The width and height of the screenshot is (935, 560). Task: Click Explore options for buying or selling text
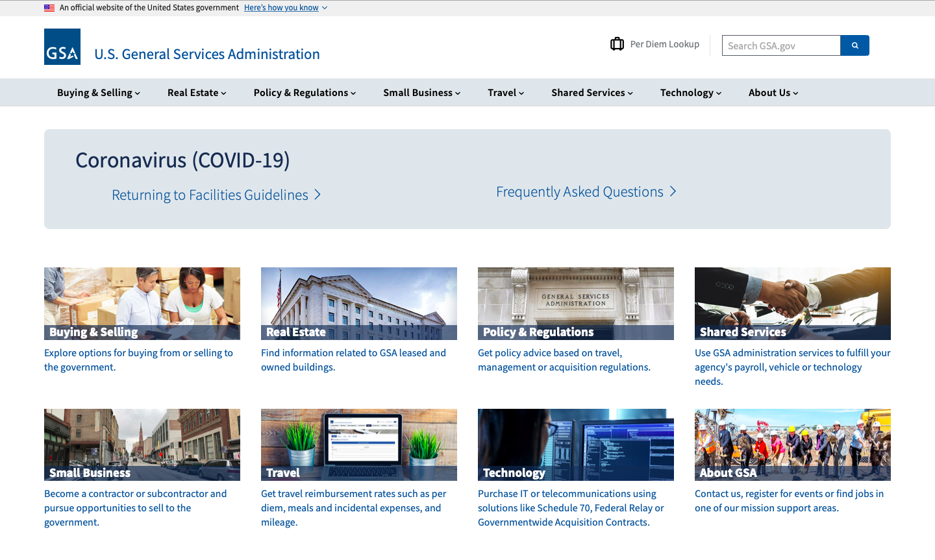tap(138, 360)
